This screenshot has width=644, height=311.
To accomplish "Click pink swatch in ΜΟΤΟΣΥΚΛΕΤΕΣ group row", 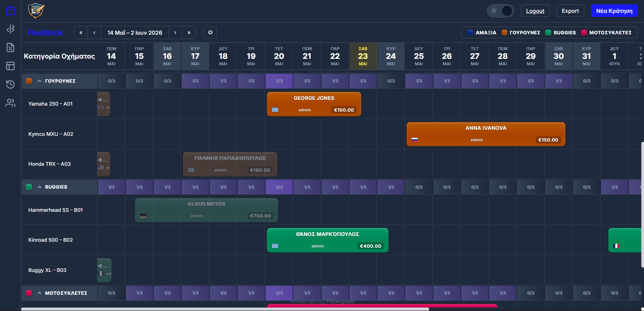I will (29, 293).
